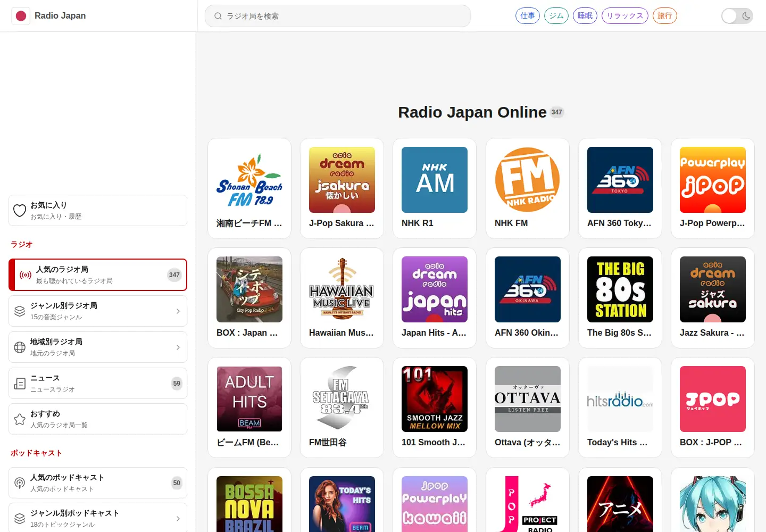Open おすすめ menu item

point(98,419)
